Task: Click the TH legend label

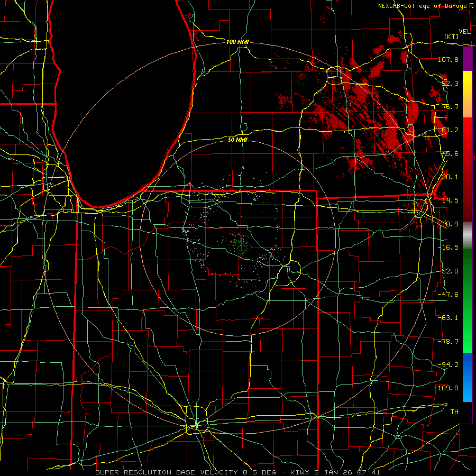Action: (x=454, y=411)
